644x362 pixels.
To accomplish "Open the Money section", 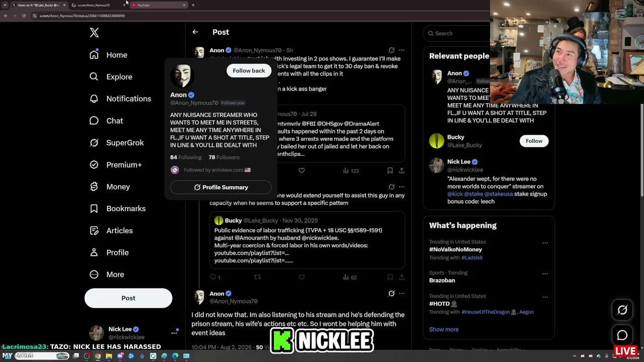I will click(110, 187).
